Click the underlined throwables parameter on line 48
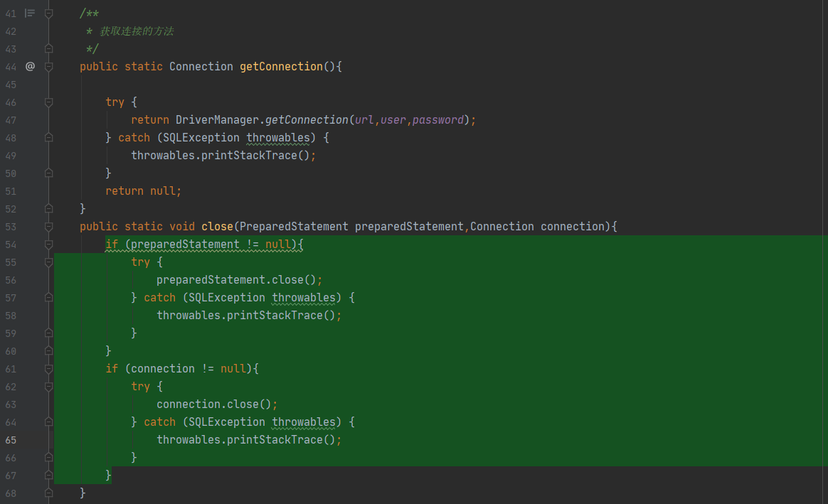This screenshot has height=504, width=828. click(277, 138)
